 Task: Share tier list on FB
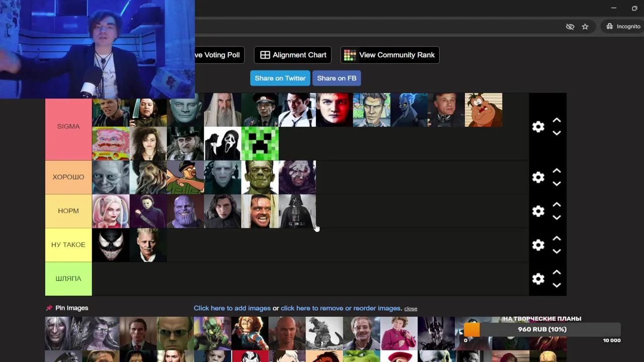[337, 78]
